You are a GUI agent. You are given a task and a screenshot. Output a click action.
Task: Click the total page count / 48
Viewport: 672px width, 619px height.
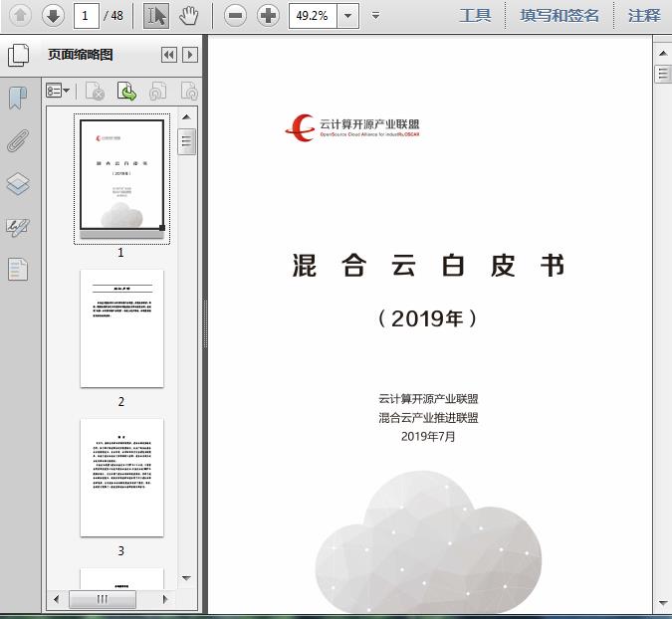pyautogui.click(x=113, y=16)
